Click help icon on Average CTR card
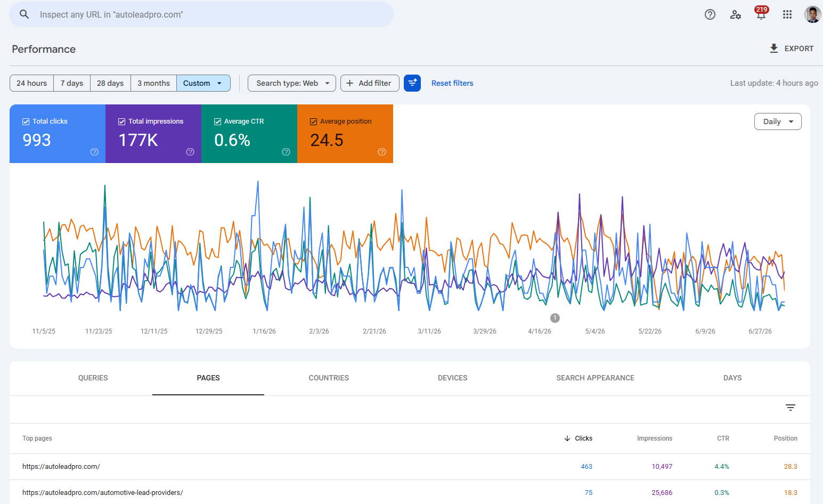823x504 pixels. (x=286, y=152)
